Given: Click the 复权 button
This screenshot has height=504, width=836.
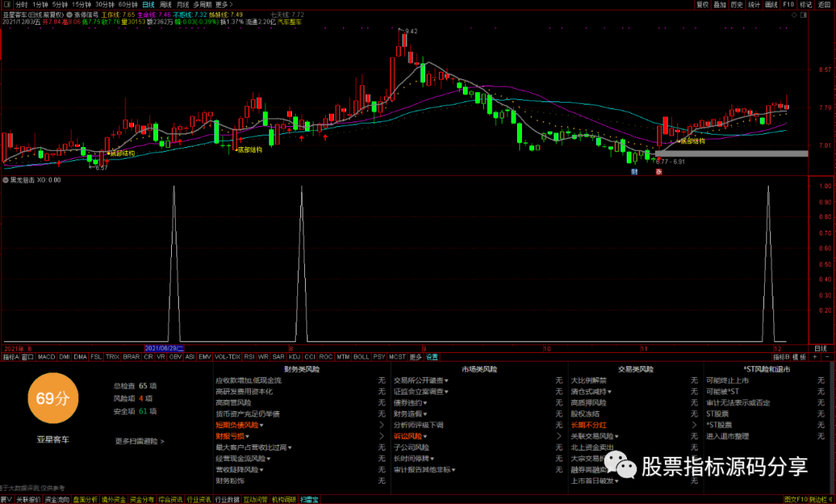Looking at the screenshot, I should pos(703,5).
